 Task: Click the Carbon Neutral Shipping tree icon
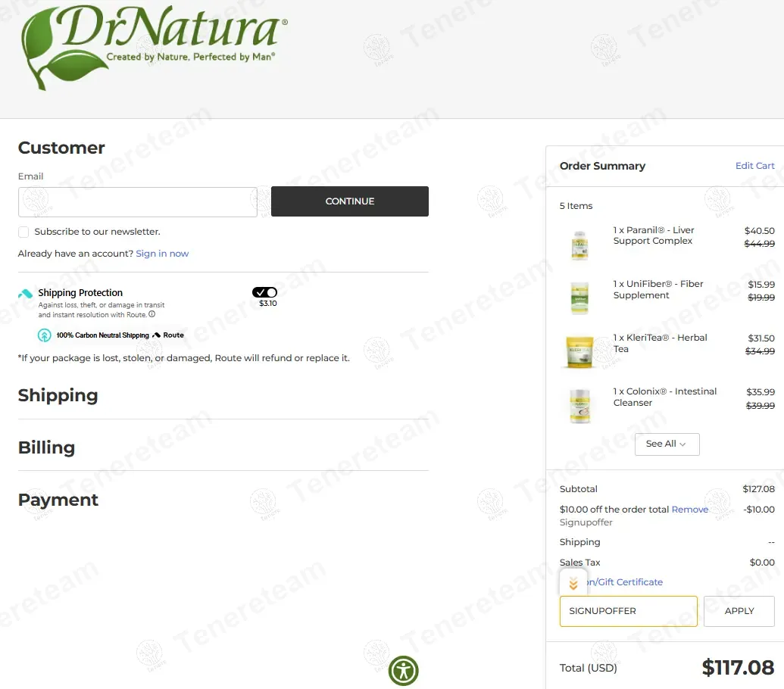click(45, 335)
